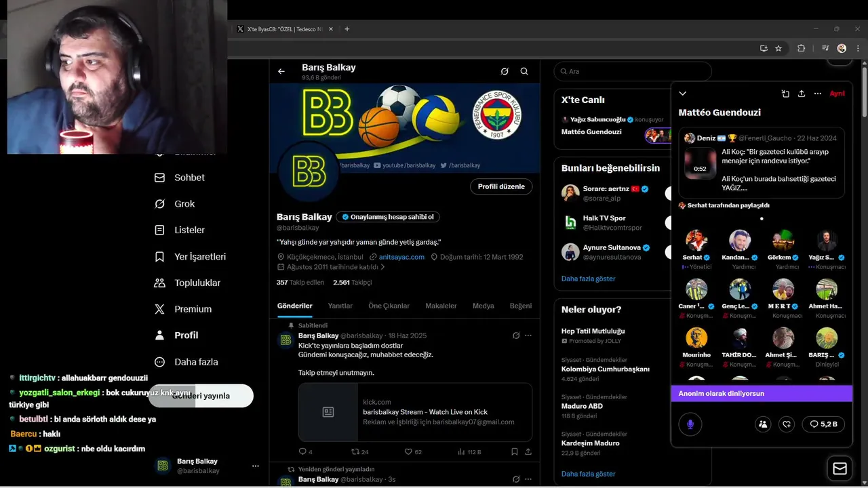The width and height of the screenshot is (868, 488).
Task: Open a new browser tab
Action: click(347, 29)
